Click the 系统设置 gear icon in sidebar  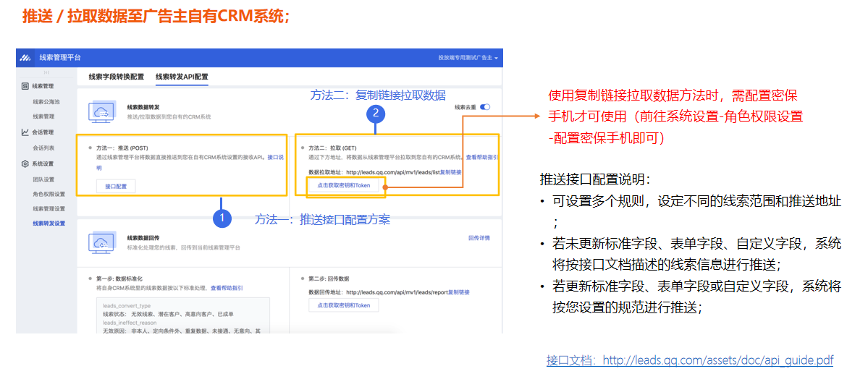pyautogui.click(x=25, y=163)
